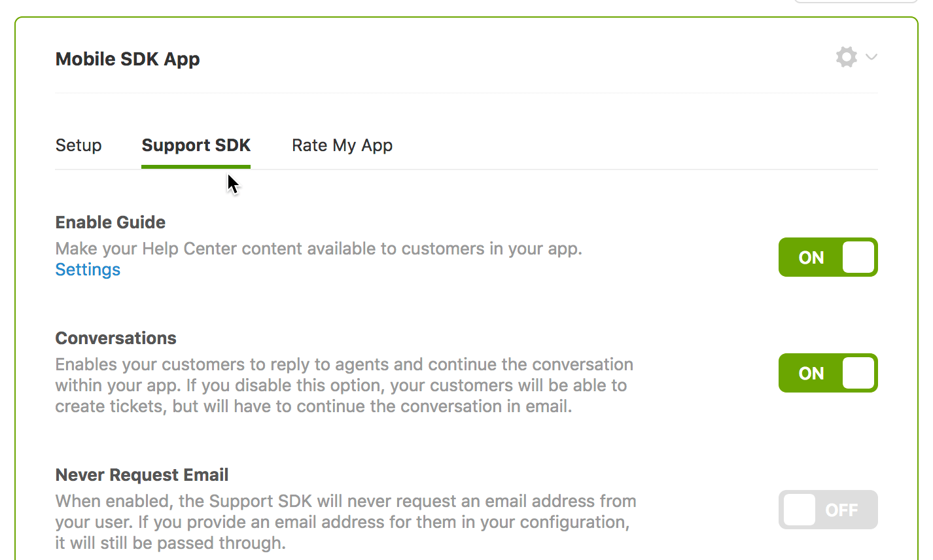
Task: Click the Support SDK tab underline indicator
Action: (x=196, y=166)
